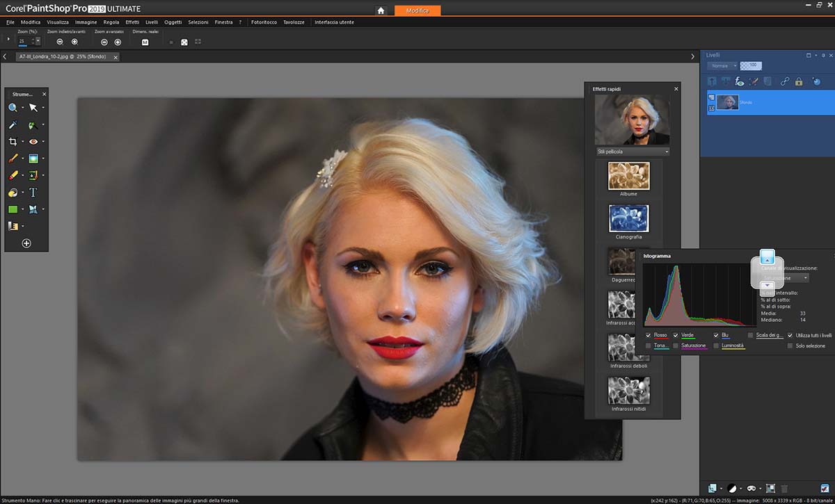Choose the Eraser tool

tap(13, 176)
